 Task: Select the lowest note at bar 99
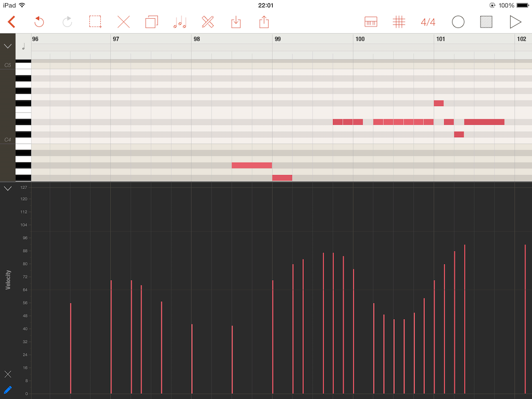(282, 178)
